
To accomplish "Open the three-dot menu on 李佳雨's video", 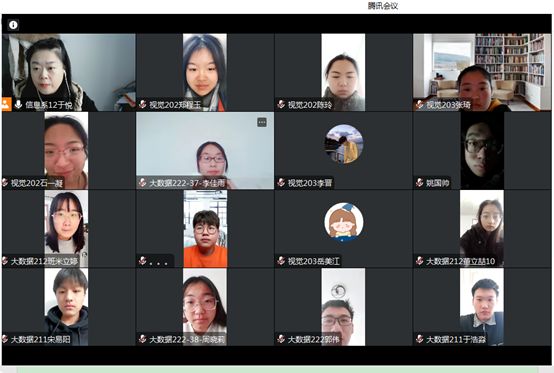I will click(x=262, y=122).
